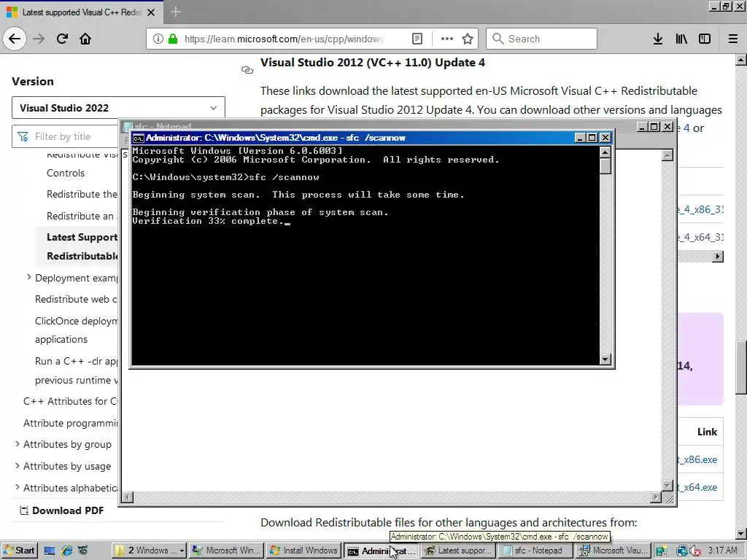Toggle reader view icon in address bar
This screenshot has width=747, height=560.
point(417,39)
